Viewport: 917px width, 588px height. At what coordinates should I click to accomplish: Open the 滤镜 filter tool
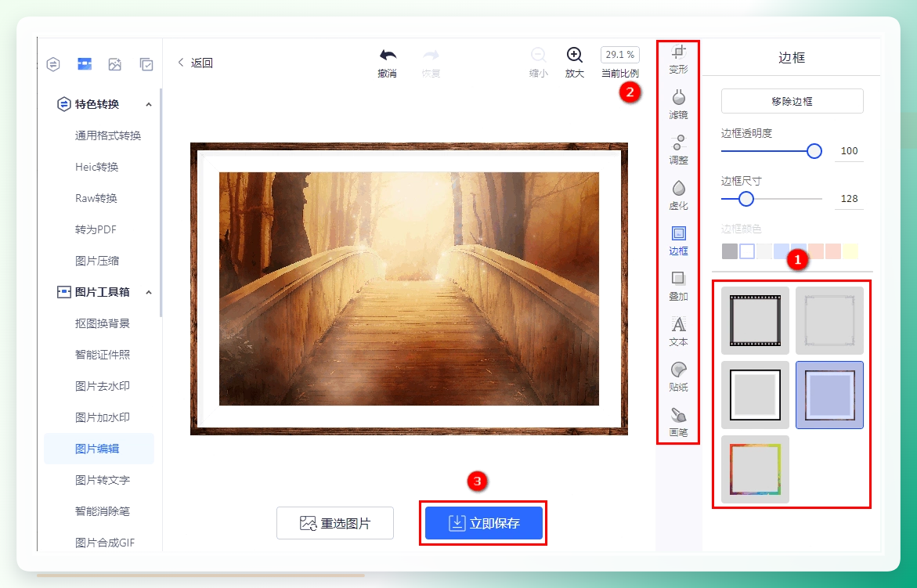pyautogui.click(x=678, y=104)
